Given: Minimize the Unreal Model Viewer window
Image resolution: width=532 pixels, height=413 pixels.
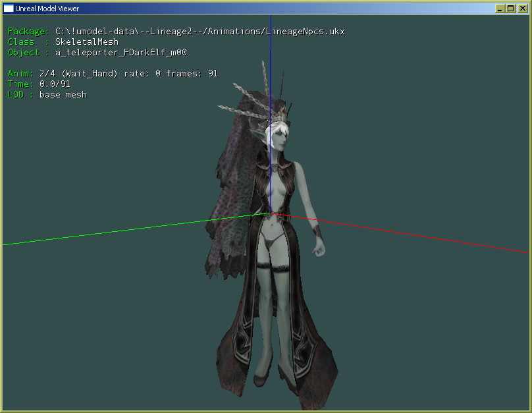Looking at the screenshot, I should pyautogui.click(x=500, y=9).
